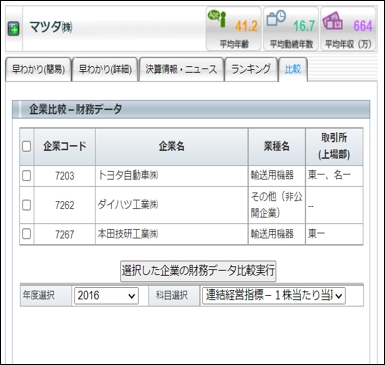Click the 企業名 column header
The width and height of the screenshot is (385, 365).
172,146
